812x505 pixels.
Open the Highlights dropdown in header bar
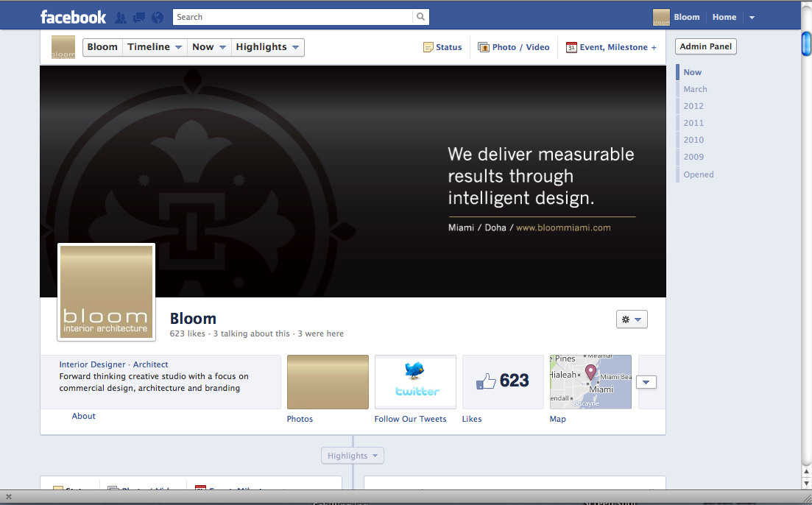coord(267,47)
